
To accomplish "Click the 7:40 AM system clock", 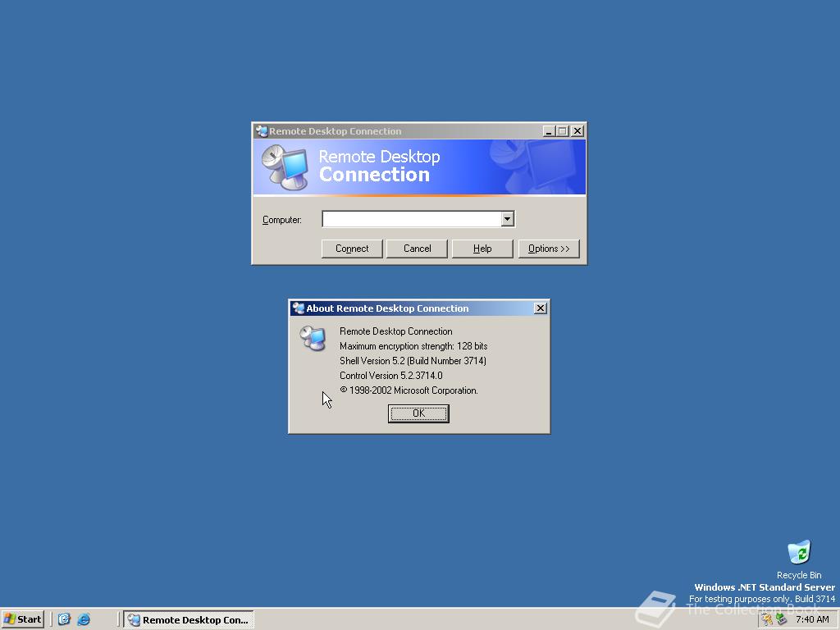I will (x=812, y=619).
